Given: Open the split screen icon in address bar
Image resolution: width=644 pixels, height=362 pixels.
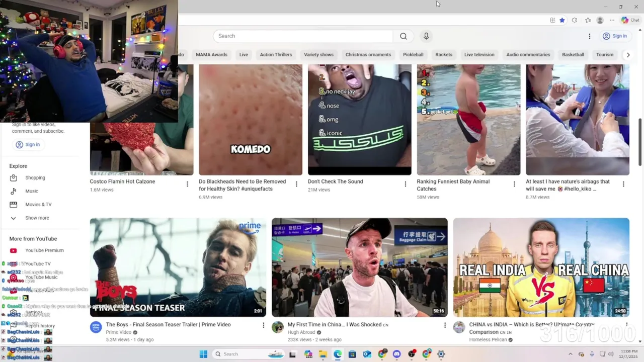Looking at the screenshot, I should (552, 20).
